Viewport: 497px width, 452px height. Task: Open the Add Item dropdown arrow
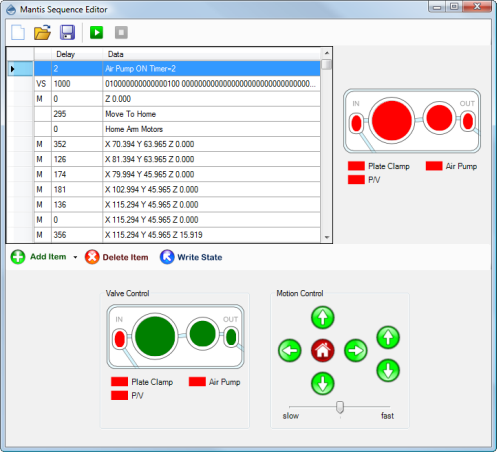point(75,257)
